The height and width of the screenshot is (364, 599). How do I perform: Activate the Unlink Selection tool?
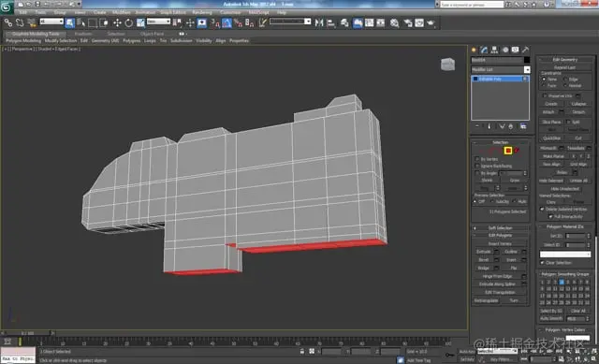(x=20, y=23)
